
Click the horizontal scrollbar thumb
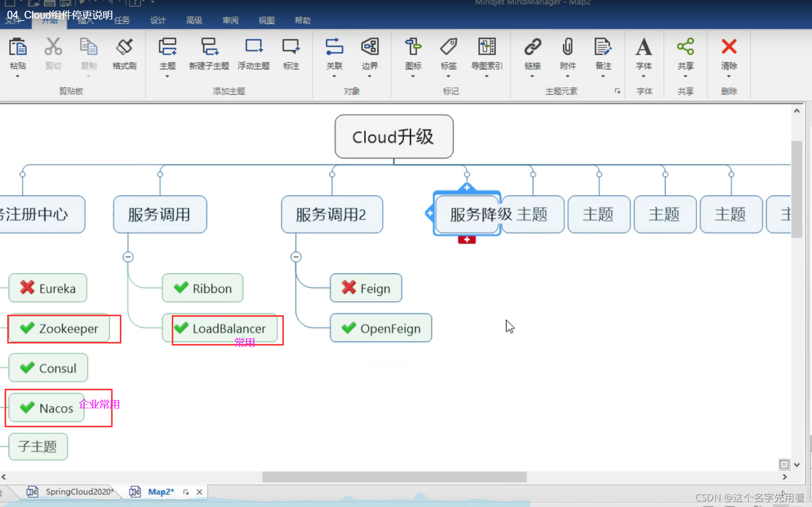pyautogui.click(x=394, y=477)
